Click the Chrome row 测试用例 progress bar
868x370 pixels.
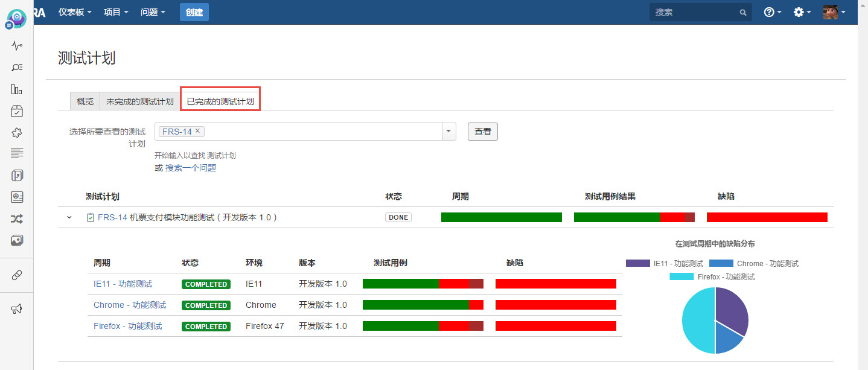click(423, 305)
